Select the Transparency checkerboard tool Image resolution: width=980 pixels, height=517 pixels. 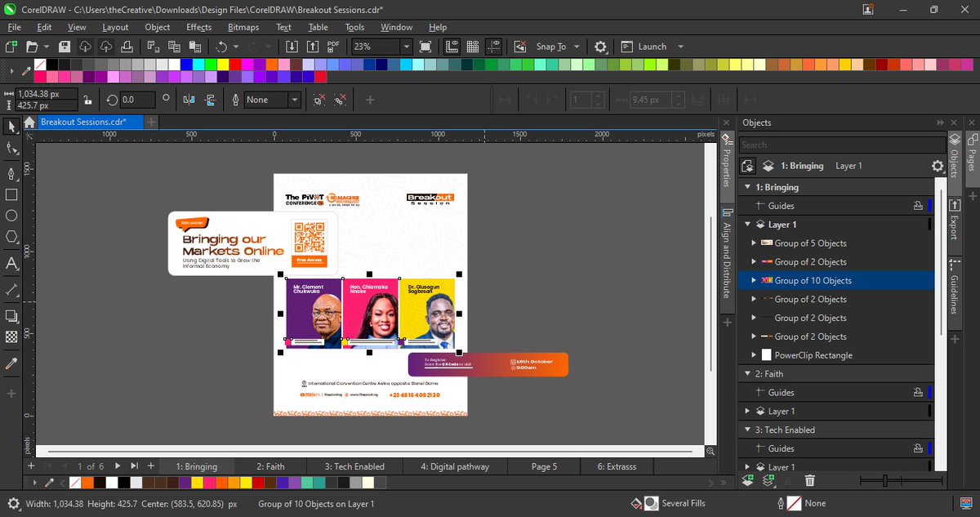pyautogui.click(x=11, y=336)
